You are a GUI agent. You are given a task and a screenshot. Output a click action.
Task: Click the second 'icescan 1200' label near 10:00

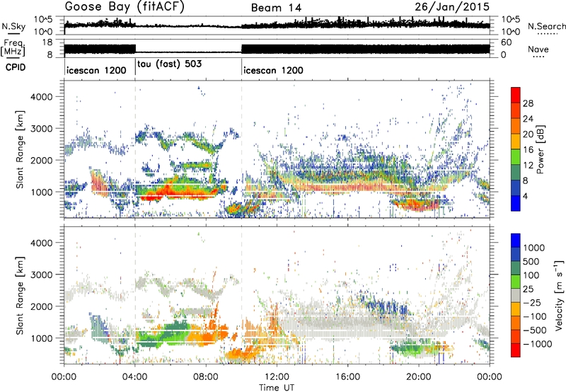pos(273,70)
